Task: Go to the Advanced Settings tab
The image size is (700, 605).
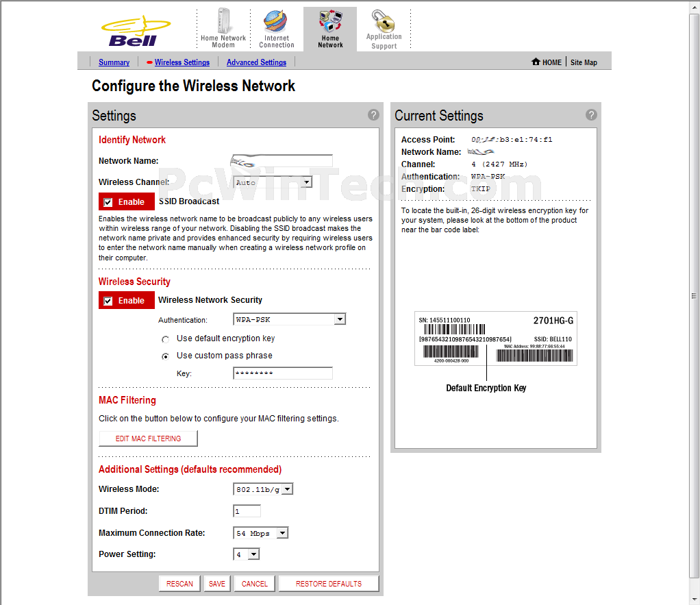Action: (x=256, y=62)
